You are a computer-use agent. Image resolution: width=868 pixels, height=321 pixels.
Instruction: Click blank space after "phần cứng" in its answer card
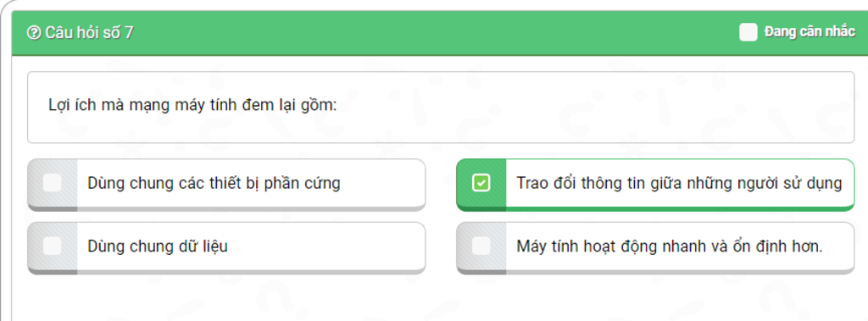[382, 183]
